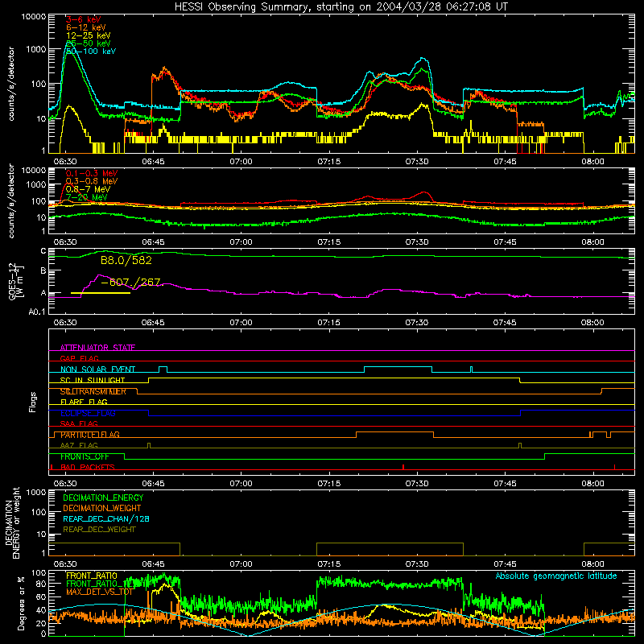Select the MAX_DET_VS_TOT legend label
The height and width of the screenshot is (644, 644).
click(99, 592)
